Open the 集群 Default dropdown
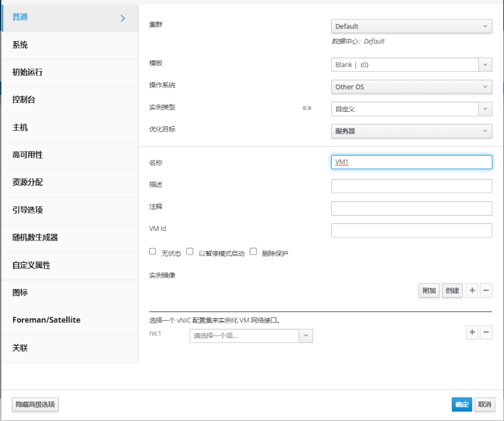 [412, 26]
